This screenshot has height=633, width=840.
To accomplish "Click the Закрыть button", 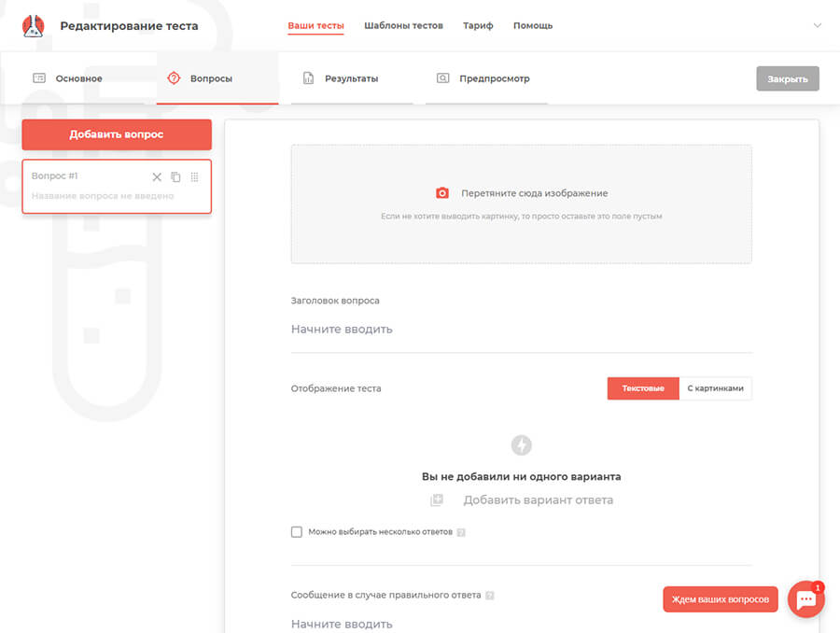I will [x=788, y=78].
